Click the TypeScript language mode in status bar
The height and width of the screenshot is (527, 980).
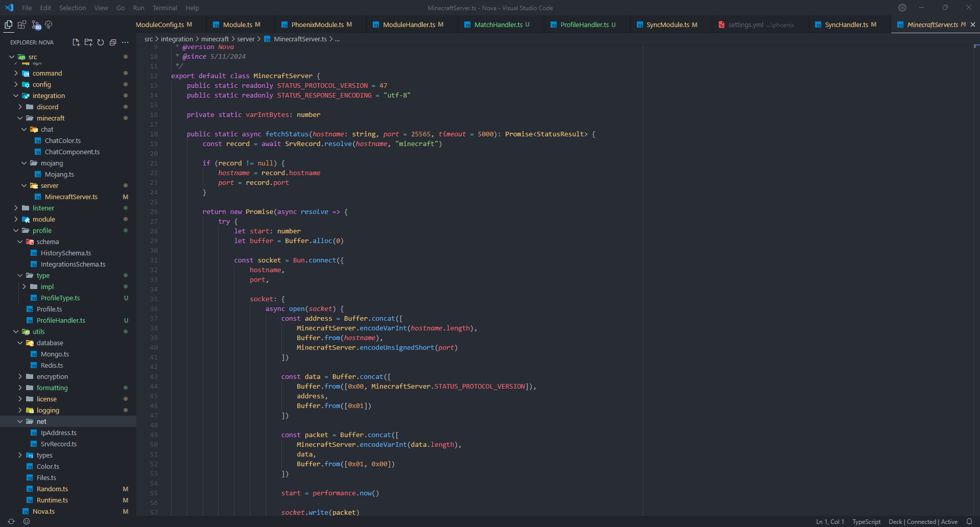click(866, 521)
